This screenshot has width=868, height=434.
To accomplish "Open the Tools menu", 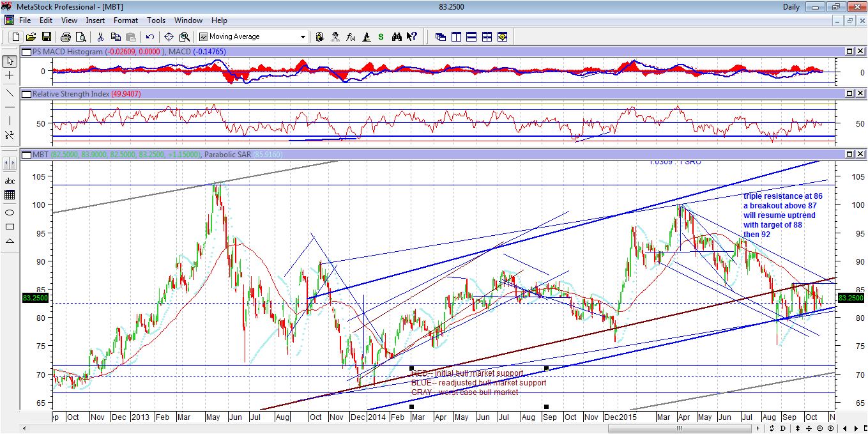I will click(156, 20).
